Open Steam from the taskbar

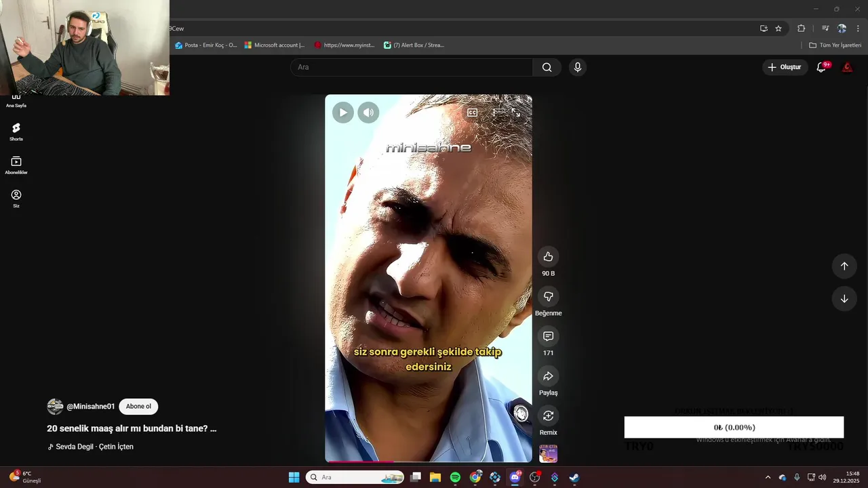[x=574, y=477]
